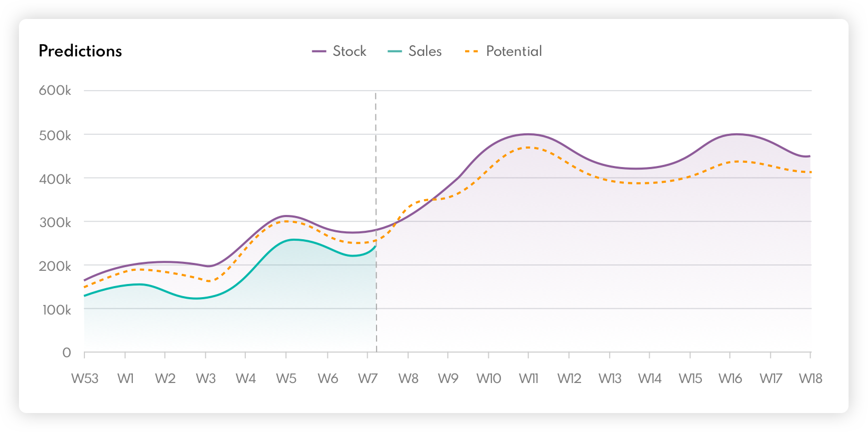Toggle the Potential series legend label
The height and width of the screenshot is (432, 868).
pyautogui.click(x=514, y=51)
